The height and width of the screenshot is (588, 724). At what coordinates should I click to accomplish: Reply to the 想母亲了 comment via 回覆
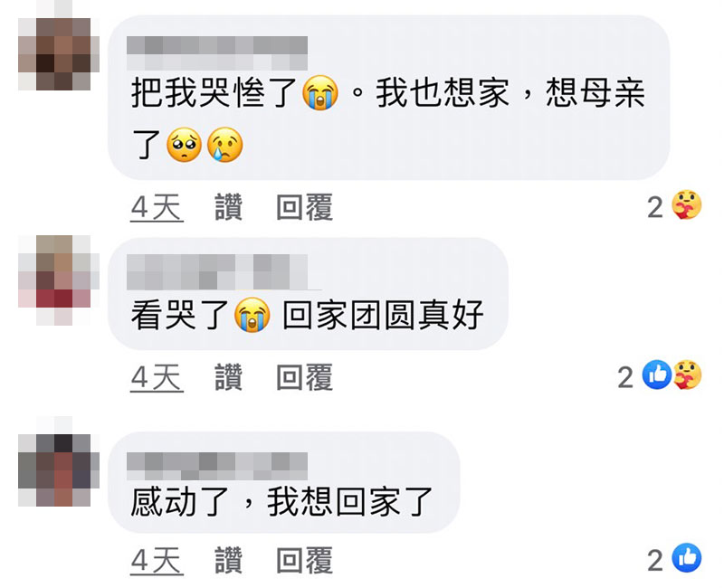pos(305,207)
